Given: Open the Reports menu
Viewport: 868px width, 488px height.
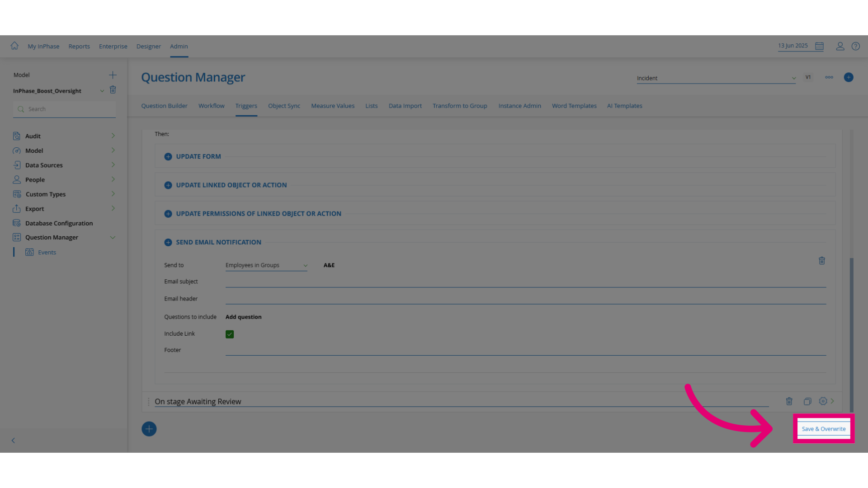Looking at the screenshot, I should point(79,46).
